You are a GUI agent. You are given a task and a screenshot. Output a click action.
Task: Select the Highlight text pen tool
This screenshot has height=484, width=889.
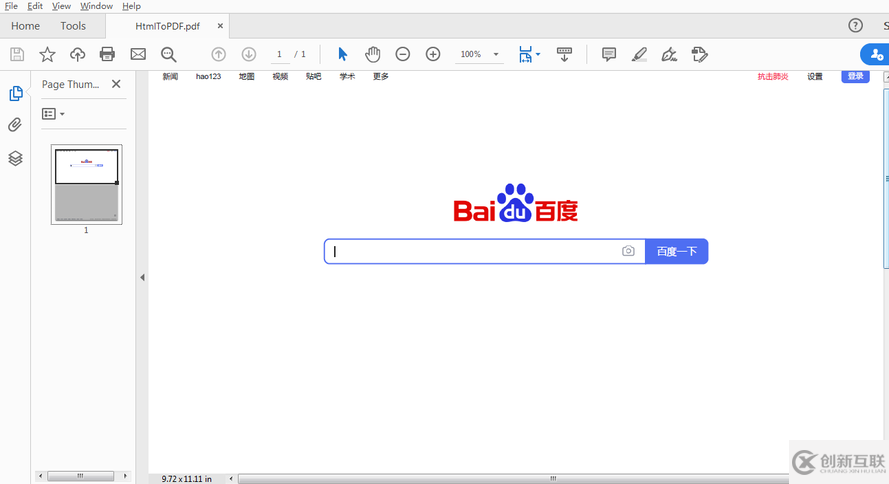click(639, 54)
